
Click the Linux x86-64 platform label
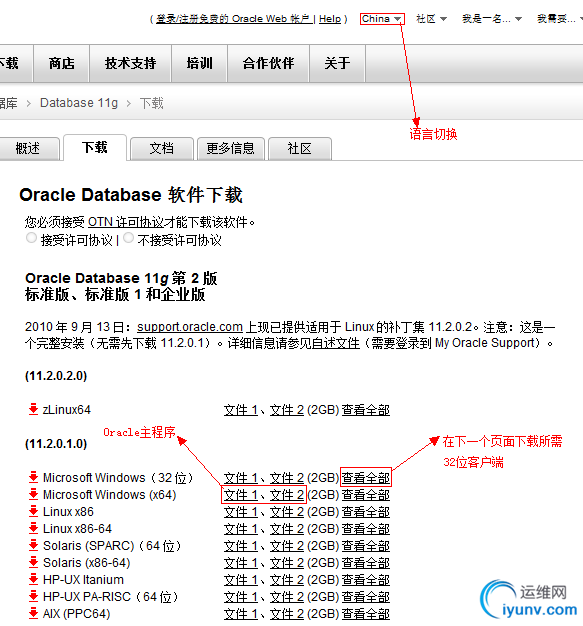[77, 529]
